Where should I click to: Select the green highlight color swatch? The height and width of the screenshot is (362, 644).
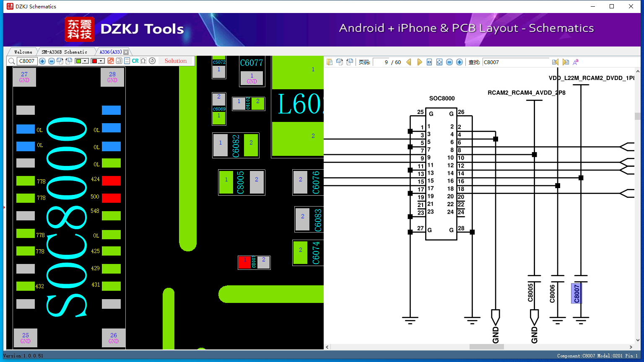click(78, 61)
